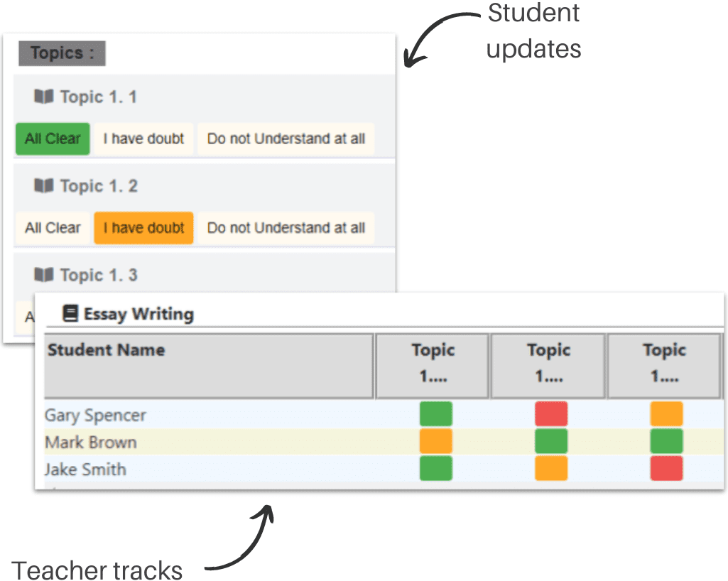
Task: Click the Topic 1. 1 heading
Action: [x=99, y=97]
